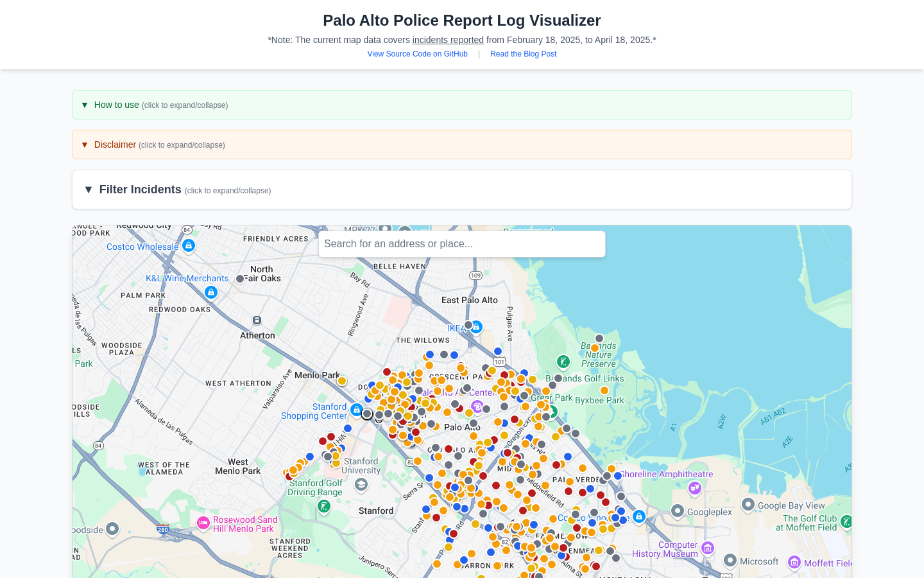The height and width of the screenshot is (578, 924).
Task: Click the K&L Wine Merchants shopping icon
Action: coord(210,292)
